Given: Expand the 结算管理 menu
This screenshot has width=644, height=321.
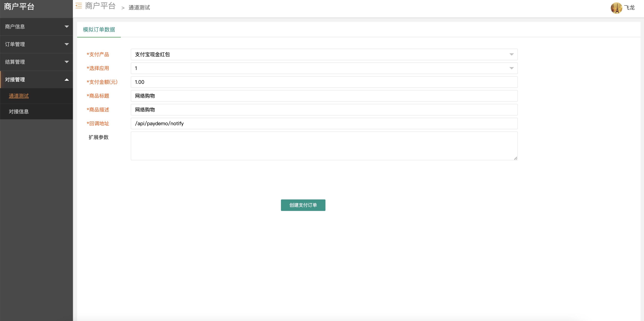Looking at the screenshot, I should click(36, 62).
